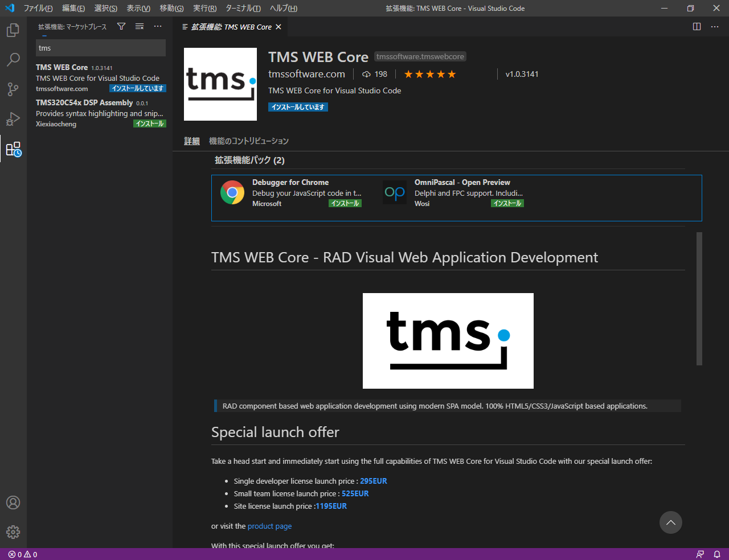Install Debugger for Chrome extension

tap(345, 203)
